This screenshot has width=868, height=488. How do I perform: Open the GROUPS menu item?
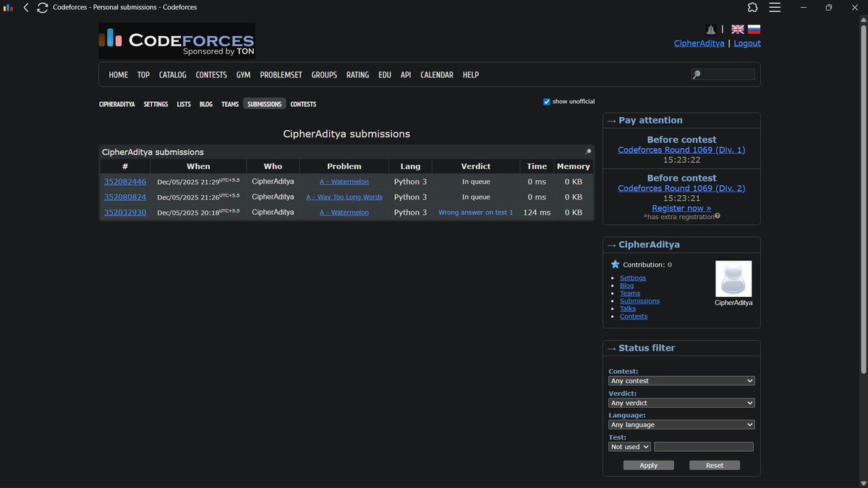[324, 75]
